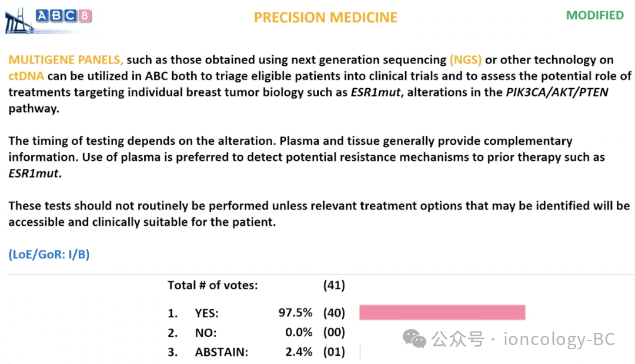635x364 pixels.
Task: Click the green MODIFIED label
Action: click(x=594, y=15)
